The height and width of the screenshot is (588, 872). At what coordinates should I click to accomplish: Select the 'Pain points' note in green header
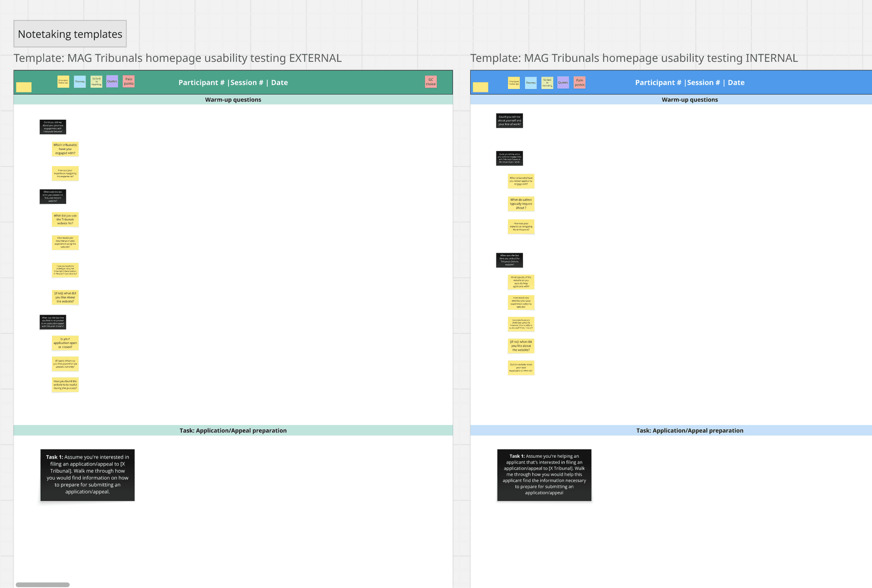point(129,81)
